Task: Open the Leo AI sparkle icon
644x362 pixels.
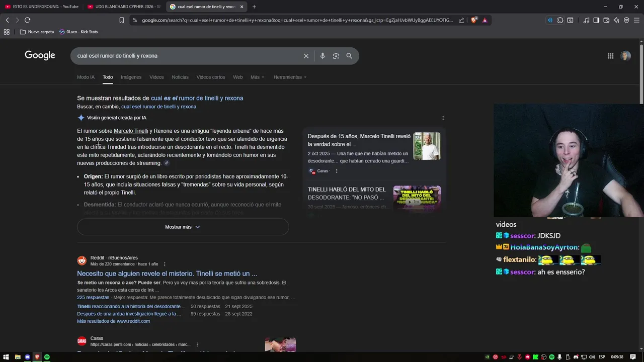Action: click(x=616, y=20)
